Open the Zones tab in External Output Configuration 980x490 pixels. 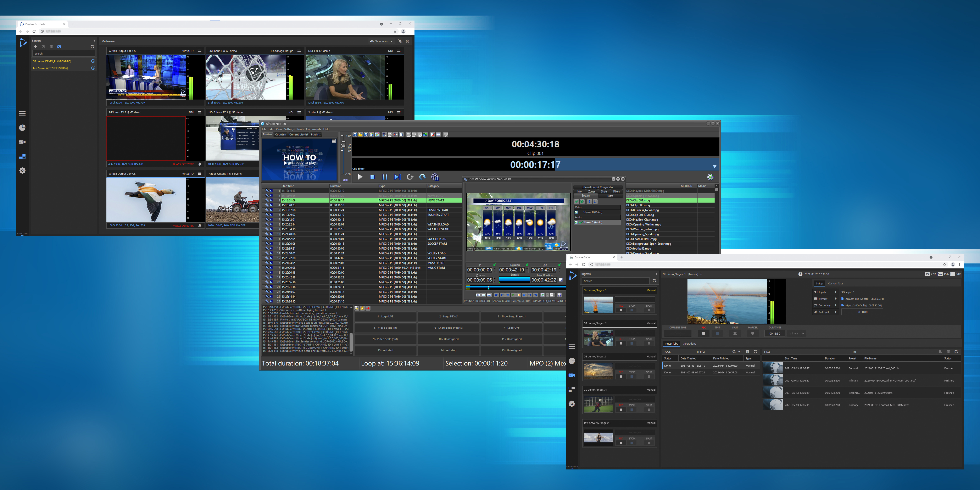point(592,191)
